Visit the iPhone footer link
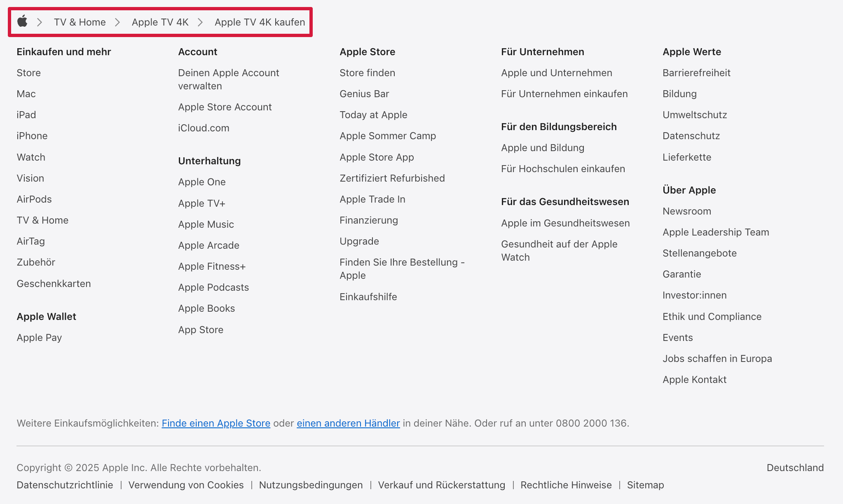The height and width of the screenshot is (504, 843). pos(32,136)
